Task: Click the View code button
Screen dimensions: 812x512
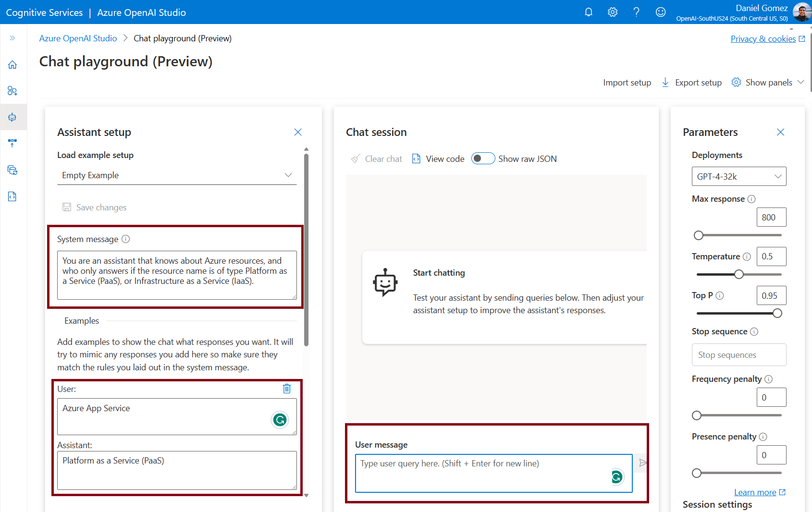Action: 438,159
